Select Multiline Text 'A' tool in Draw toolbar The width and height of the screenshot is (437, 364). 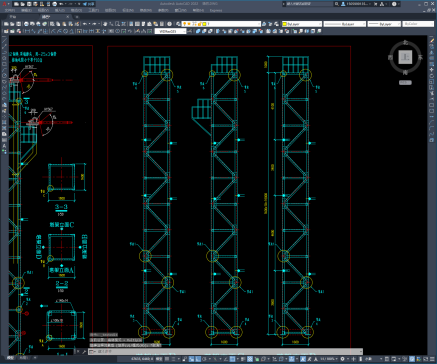[x=4, y=146]
